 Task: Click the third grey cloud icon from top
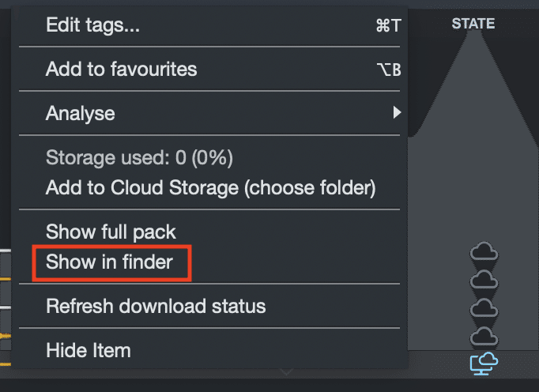484,308
